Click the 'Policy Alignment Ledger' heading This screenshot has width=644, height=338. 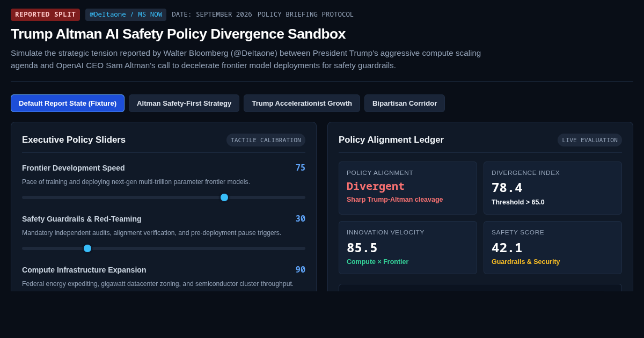(x=391, y=140)
